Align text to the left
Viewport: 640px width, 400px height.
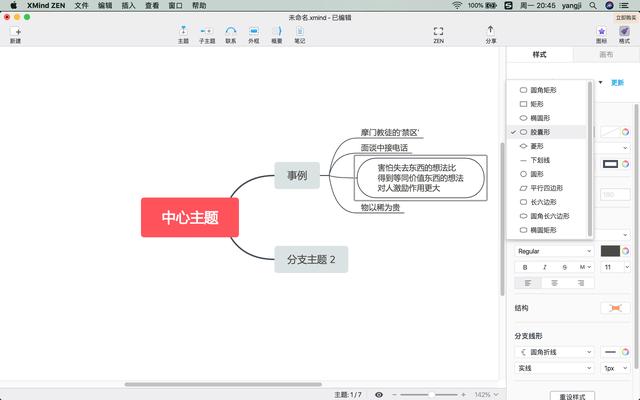click(x=528, y=283)
